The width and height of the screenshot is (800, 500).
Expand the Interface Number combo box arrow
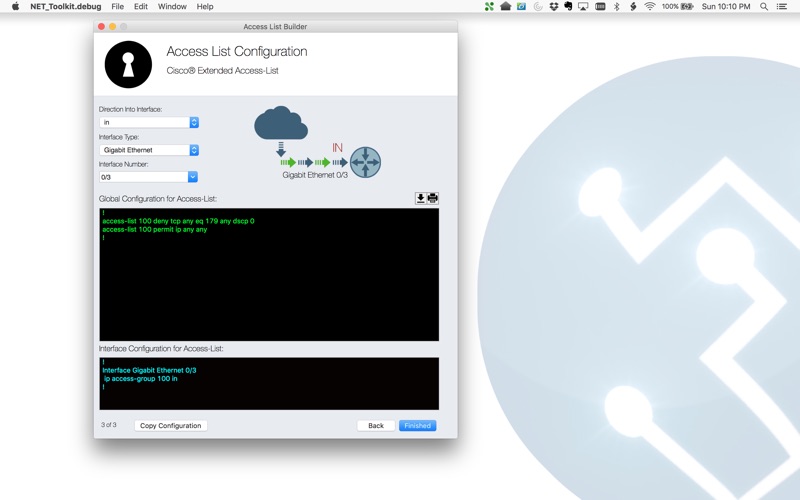[x=193, y=177]
